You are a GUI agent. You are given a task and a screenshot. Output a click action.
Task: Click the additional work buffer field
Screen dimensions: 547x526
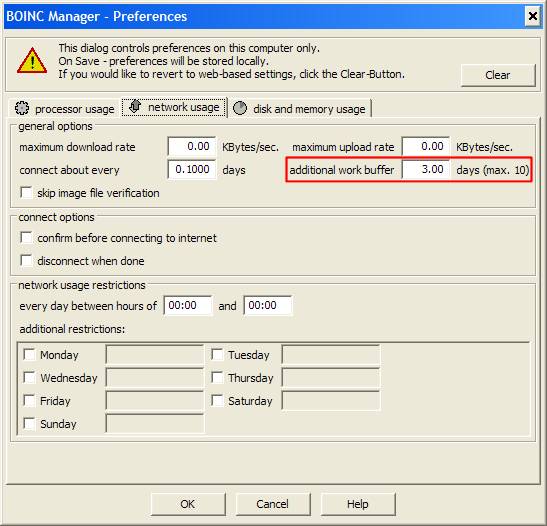[426, 170]
